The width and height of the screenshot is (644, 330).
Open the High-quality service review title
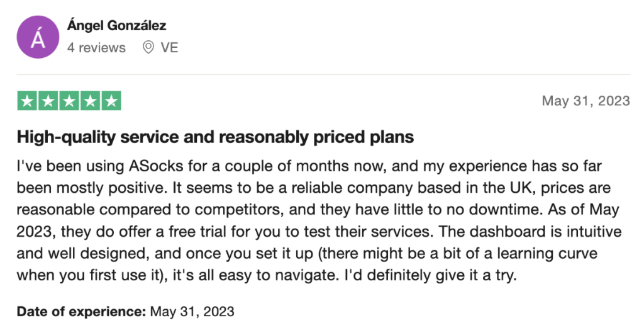(x=215, y=137)
